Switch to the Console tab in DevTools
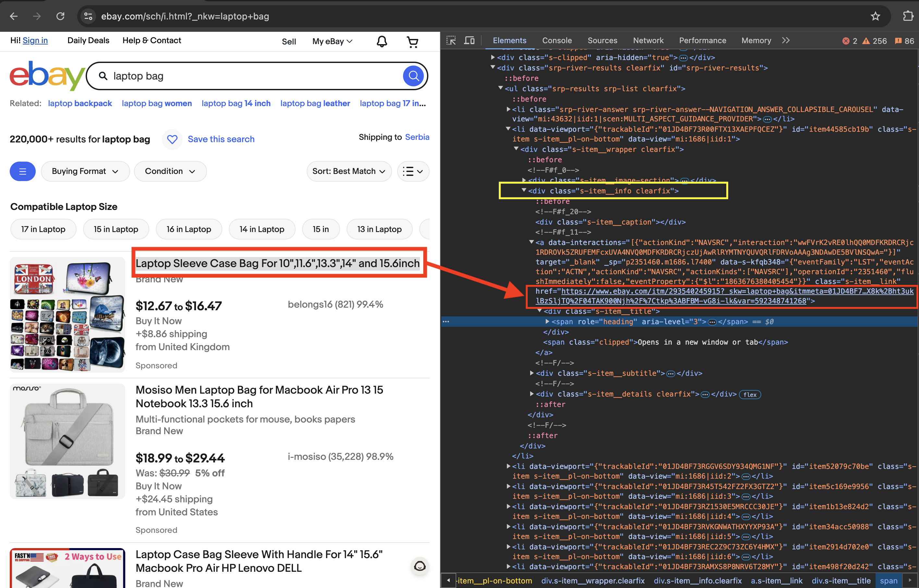This screenshot has width=919, height=588. pyautogui.click(x=557, y=40)
